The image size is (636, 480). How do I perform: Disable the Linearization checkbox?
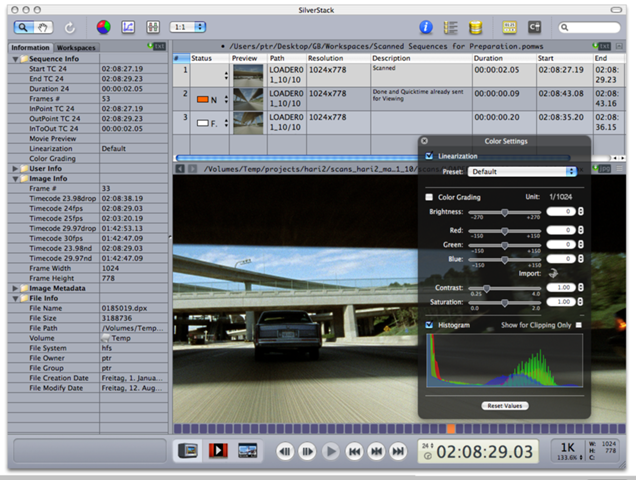tap(430, 157)
